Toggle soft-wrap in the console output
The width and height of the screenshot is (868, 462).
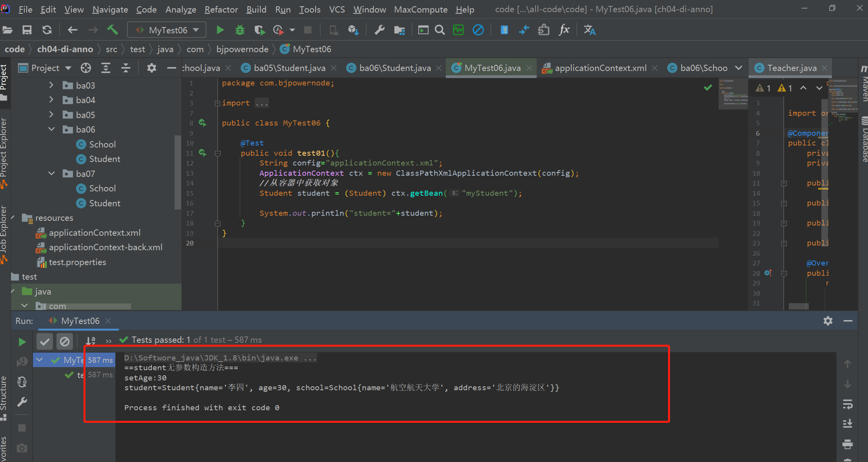(x=847, y=404)
